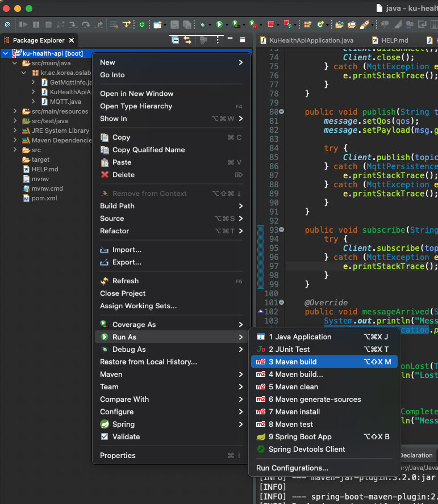Collapse the src/main/java folder node
This screenshot has height=504, width=438.
(x=15, y=63)
